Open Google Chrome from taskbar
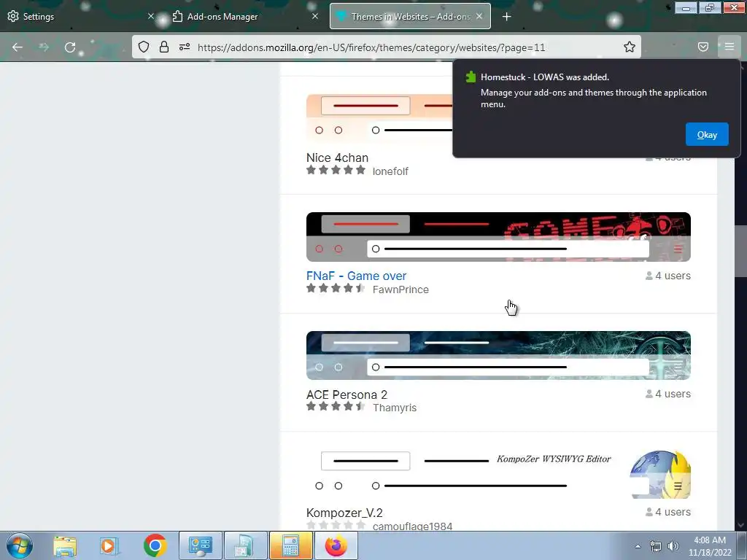 point(155,545)
